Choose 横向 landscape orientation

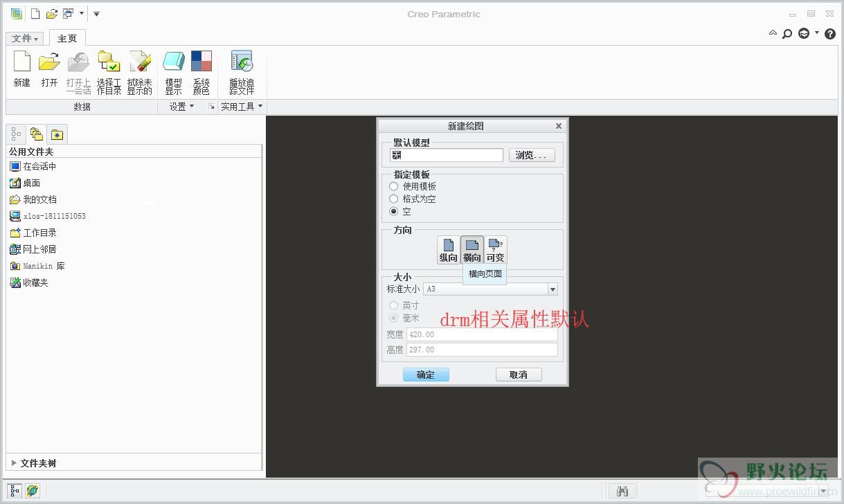pyautogui.click(x=472, y=249)
